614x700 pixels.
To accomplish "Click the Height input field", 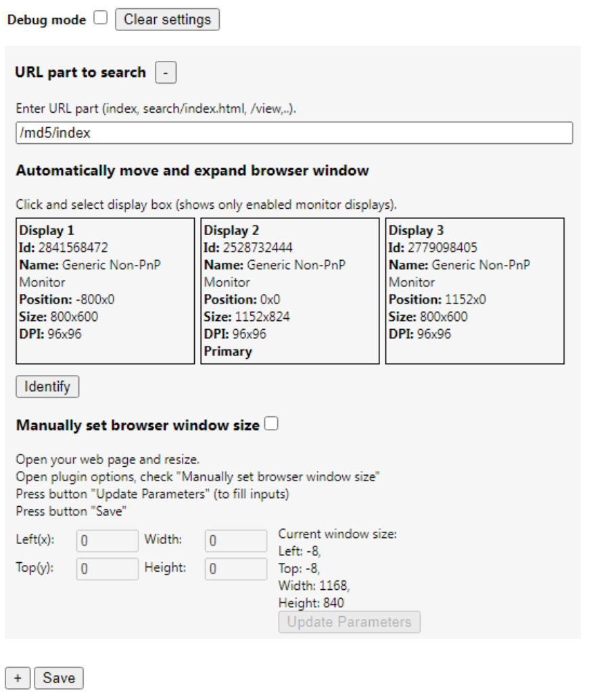I will point(236,569).
